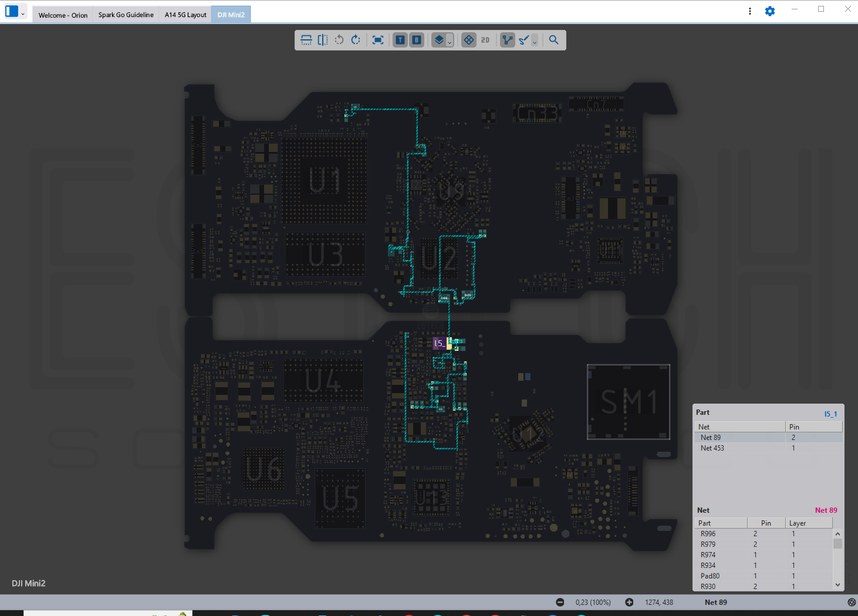Screen dimensions: 858x616
Task: Flip the board horizontally
Action: click(323, 40)
